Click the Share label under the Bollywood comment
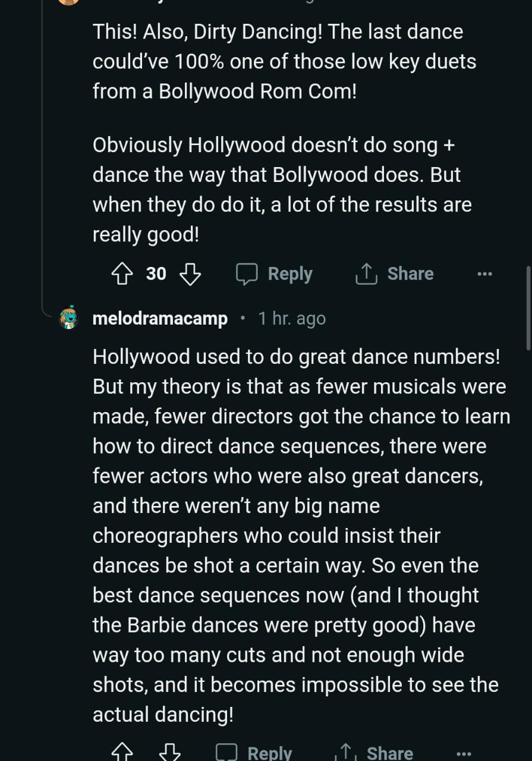 point(410,274)
